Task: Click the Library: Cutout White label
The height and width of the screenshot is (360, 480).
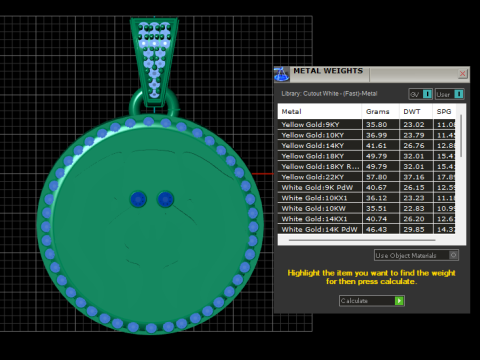Action: tap(329, 94)
